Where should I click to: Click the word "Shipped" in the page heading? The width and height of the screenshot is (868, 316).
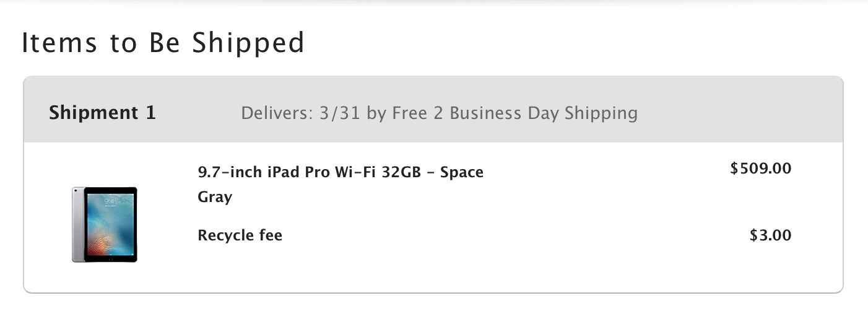248,43
